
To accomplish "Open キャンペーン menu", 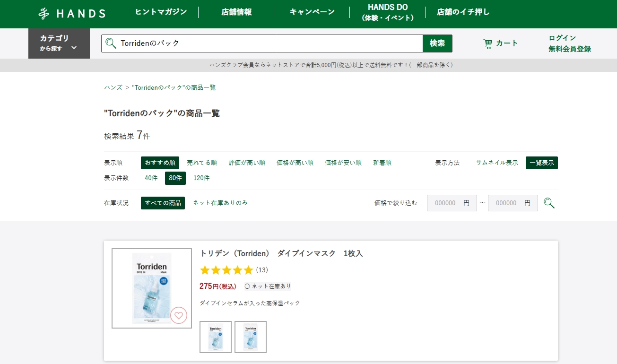I will [312, 12].
